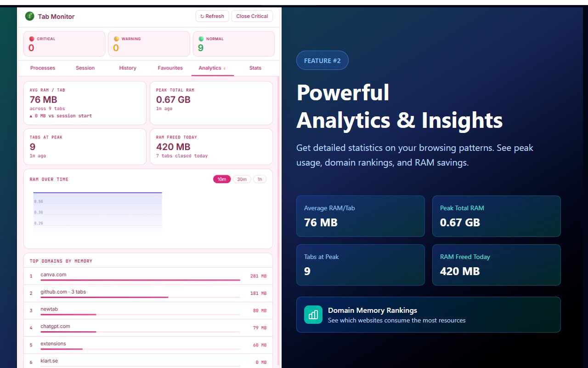The height and width of the screenshot is (368, 588).
Task: Click the RAM Freed Today promo card
Action: tap(497, 265)
